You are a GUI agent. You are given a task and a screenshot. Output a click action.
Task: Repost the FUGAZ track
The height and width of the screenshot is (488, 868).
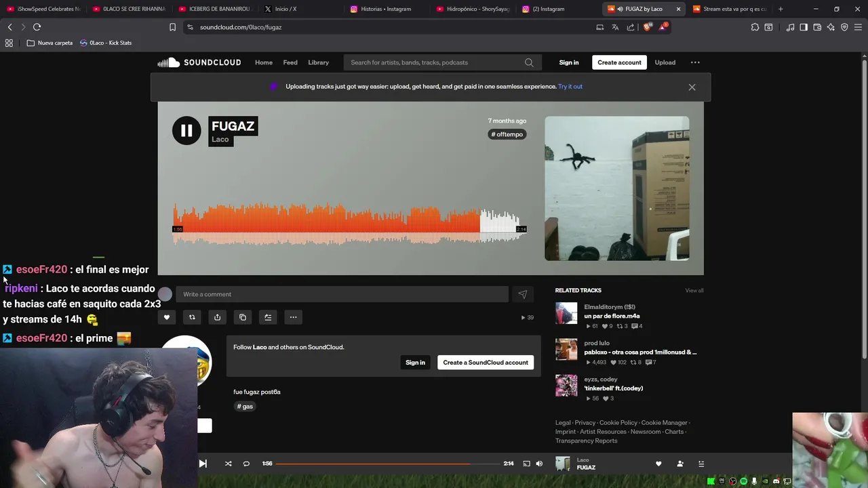pyautogui.click(x=192, y=317)
